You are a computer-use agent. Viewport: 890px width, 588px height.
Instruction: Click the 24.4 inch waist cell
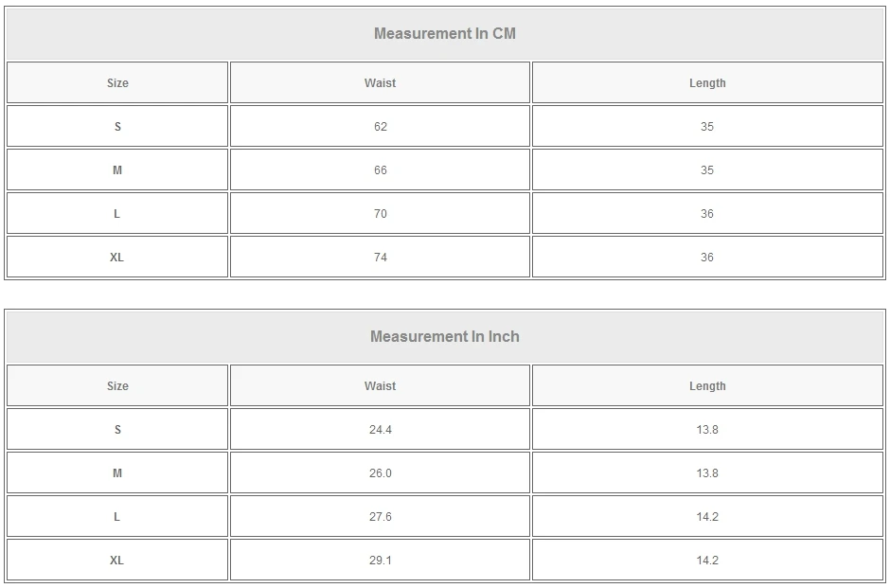click(x=380, y=430)
